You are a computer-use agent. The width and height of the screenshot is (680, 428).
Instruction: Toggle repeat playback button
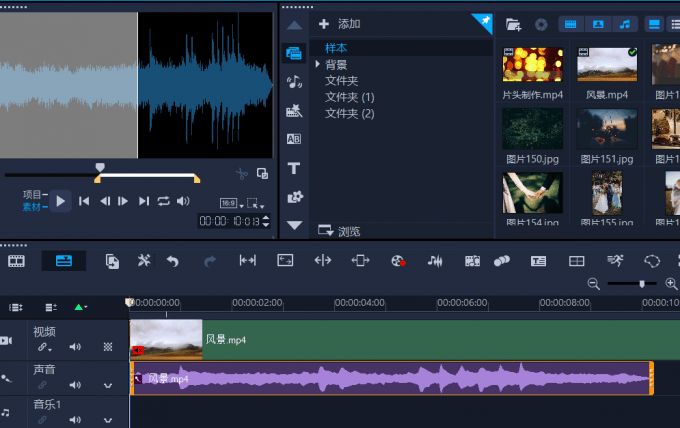pyautogui.click(x=163, y=201)
